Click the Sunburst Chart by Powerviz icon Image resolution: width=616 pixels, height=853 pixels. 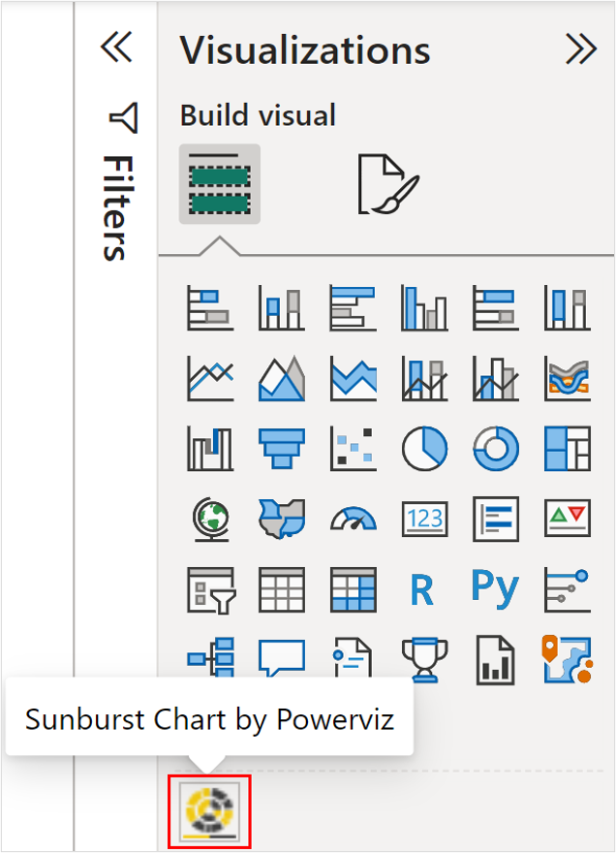coord(210,809)
